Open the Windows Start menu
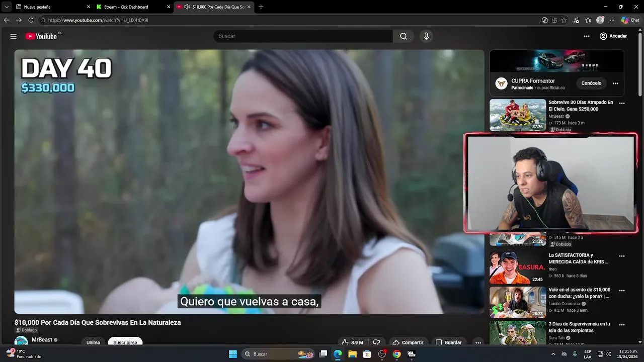Screen dimensions: 644x362 click(x=233, y=354)
